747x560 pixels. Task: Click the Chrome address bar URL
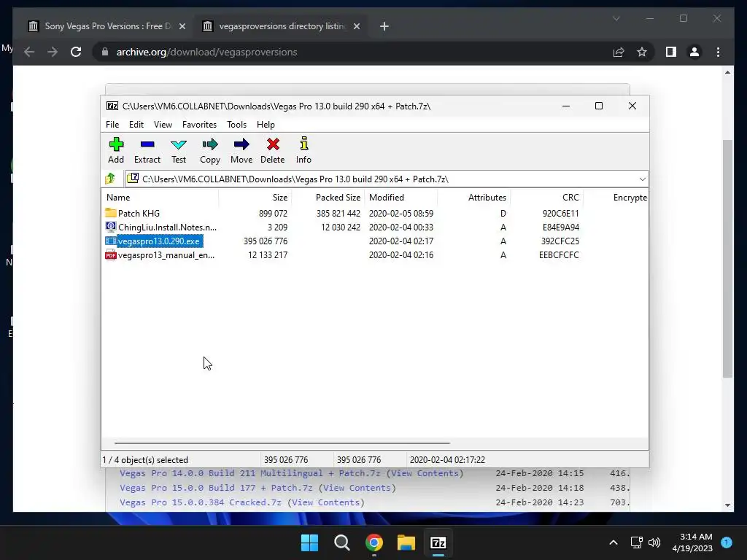coord(206,52)
